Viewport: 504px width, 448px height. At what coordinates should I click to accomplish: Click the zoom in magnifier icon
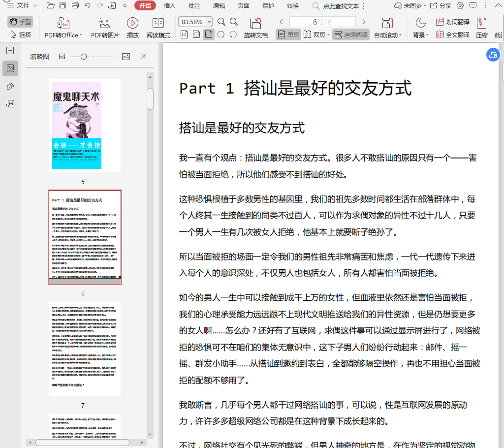pos(234,22)
